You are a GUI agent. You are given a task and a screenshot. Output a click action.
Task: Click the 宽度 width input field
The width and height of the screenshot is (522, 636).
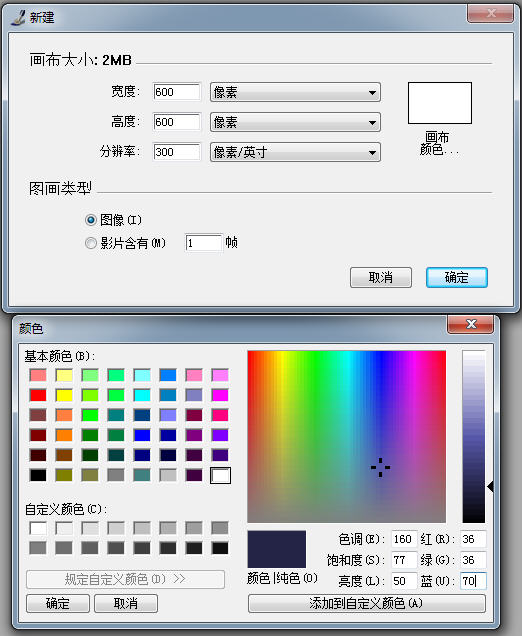click(177, 92)
